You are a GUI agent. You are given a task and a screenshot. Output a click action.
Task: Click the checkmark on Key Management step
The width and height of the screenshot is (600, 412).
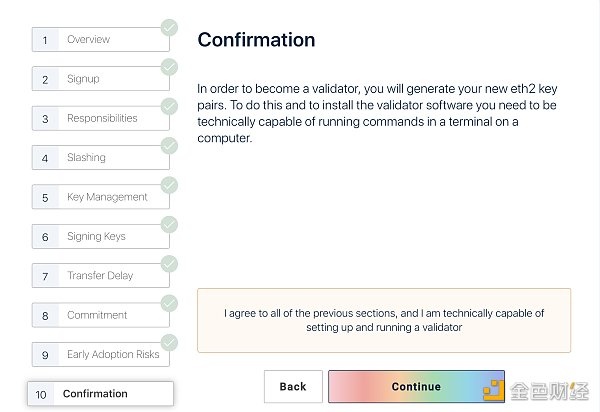point(169,185)
